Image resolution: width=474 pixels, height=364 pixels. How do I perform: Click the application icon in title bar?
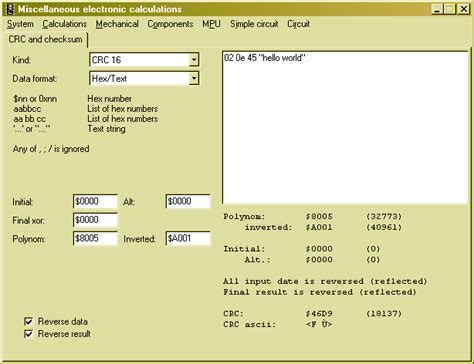tap(10, 9)
